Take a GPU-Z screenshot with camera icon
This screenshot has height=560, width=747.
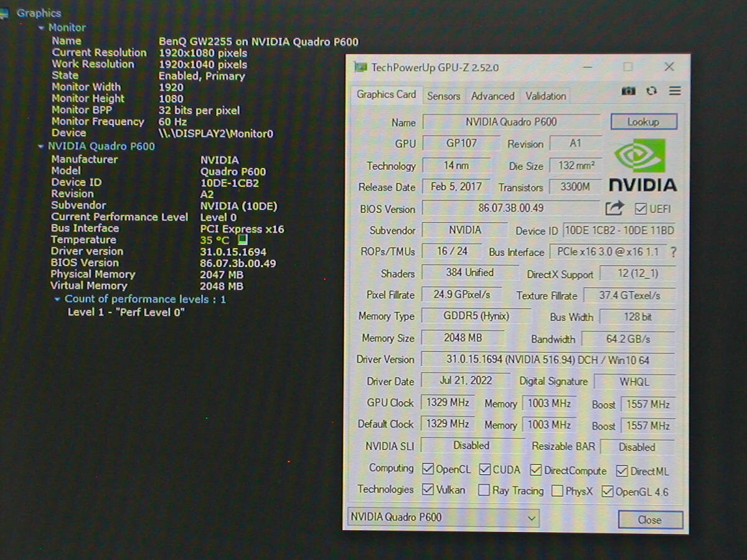[x=629, y=91]
